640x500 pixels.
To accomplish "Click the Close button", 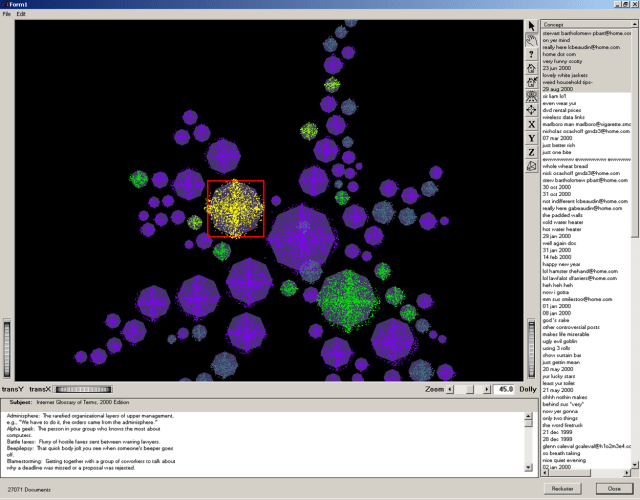I will [614, 487].
